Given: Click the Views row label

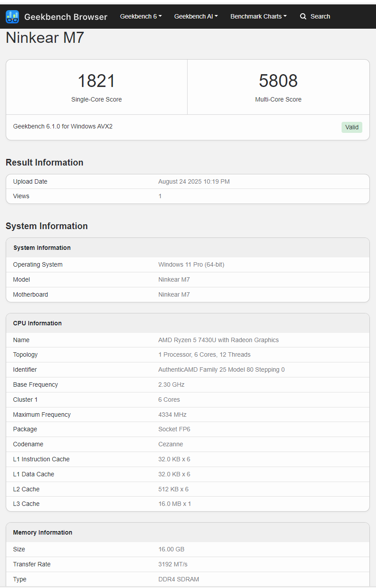Looking at the screenshot, I should tap(21, 196).
